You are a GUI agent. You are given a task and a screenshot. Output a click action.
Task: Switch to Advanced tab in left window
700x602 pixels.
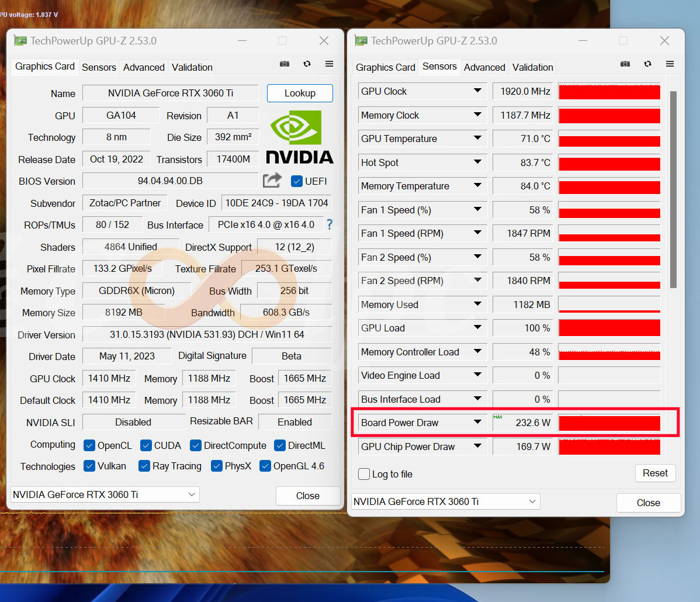[x=144, y=67]
